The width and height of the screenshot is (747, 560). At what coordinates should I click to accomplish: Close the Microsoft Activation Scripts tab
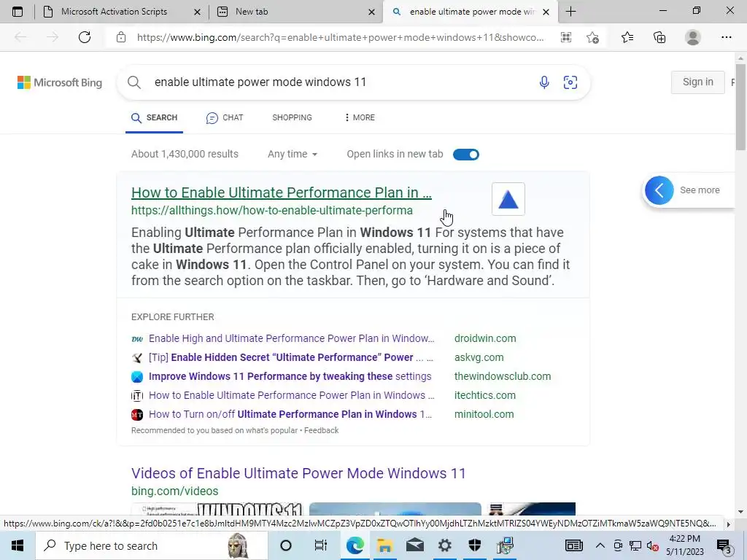(197, 12)
